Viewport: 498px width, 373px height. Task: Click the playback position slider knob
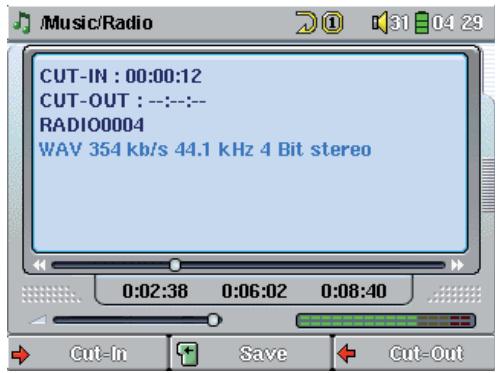[175, 265]
